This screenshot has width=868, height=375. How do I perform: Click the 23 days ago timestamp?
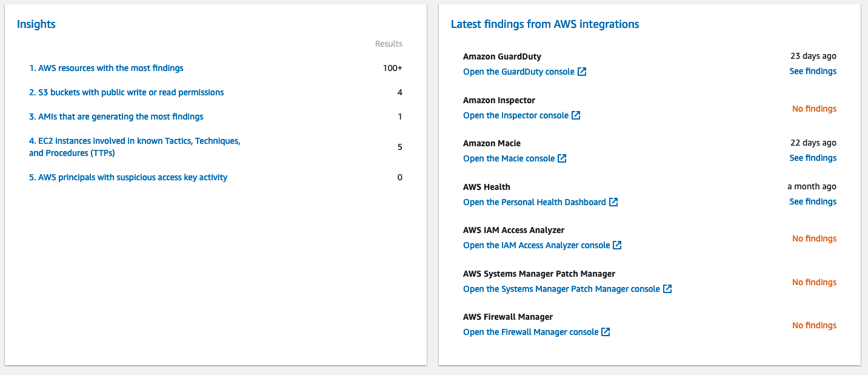(x=813, y=56)
